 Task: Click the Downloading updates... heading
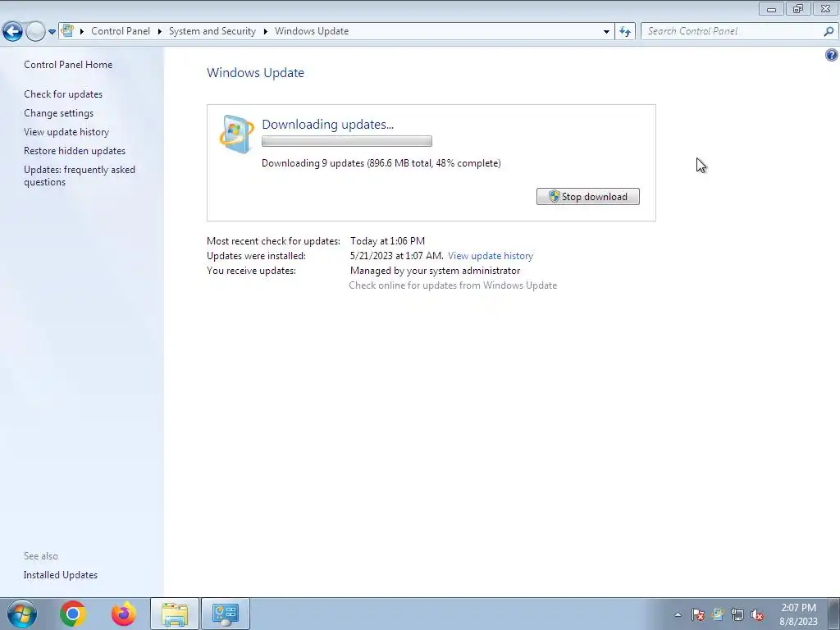(327, 125)
